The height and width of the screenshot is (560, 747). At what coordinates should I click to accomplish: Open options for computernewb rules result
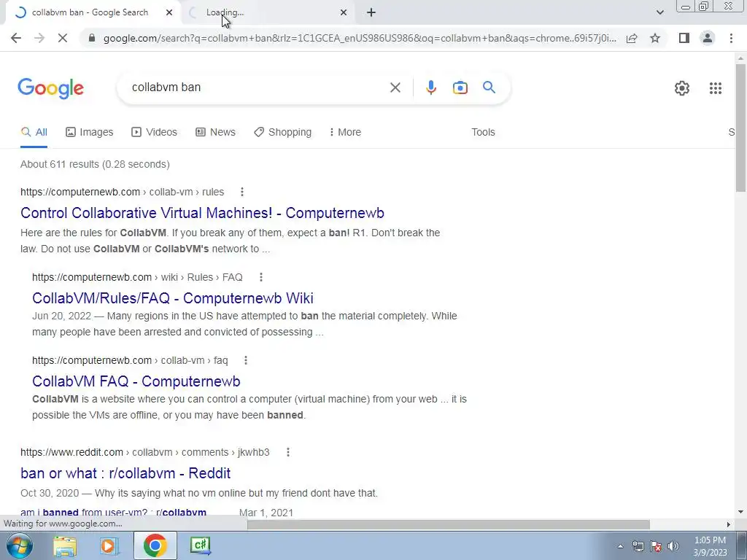click(242, 192)
